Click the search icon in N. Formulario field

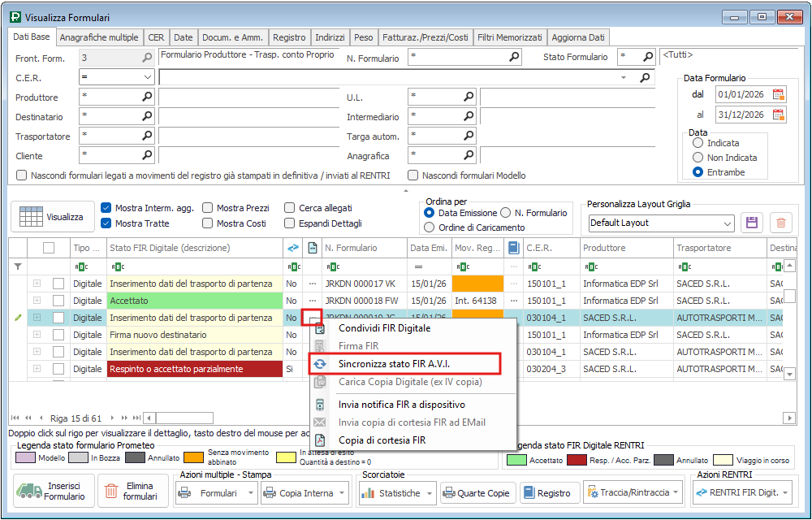514,57
